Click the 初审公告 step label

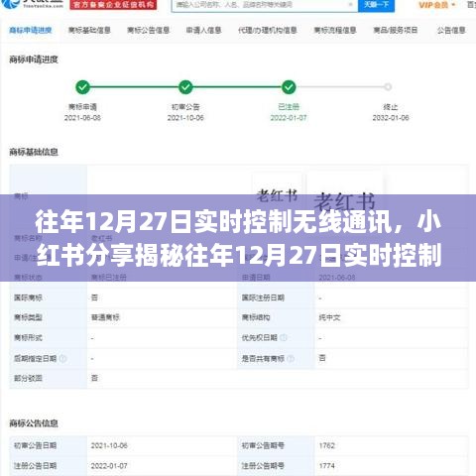[x=185, y=107]
